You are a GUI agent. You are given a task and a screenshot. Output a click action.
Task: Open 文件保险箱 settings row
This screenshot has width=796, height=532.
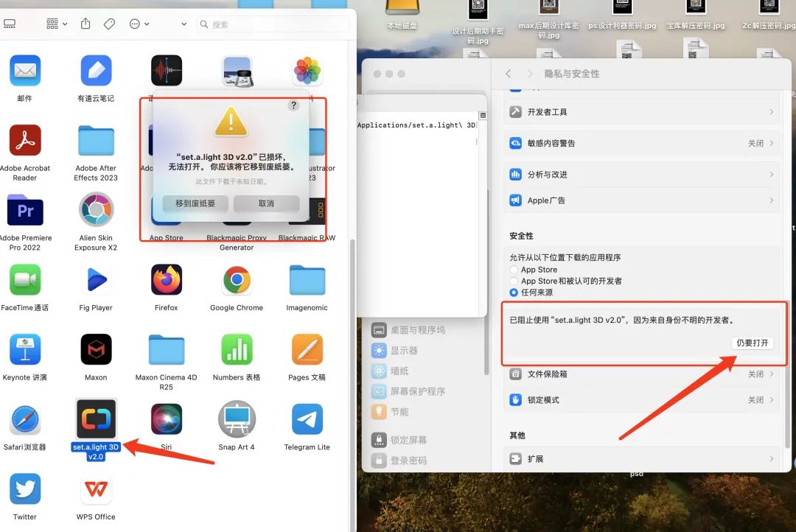642,374
